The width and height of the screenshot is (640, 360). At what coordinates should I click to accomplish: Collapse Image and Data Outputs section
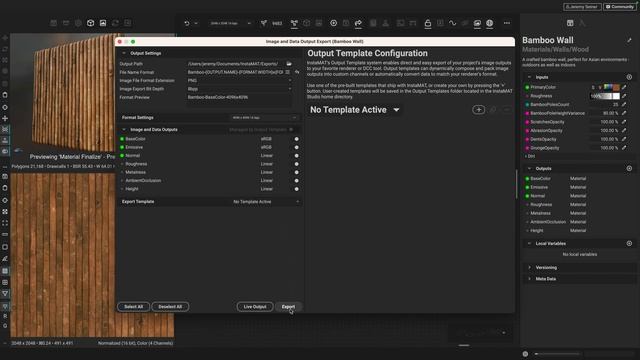[124, 129]
